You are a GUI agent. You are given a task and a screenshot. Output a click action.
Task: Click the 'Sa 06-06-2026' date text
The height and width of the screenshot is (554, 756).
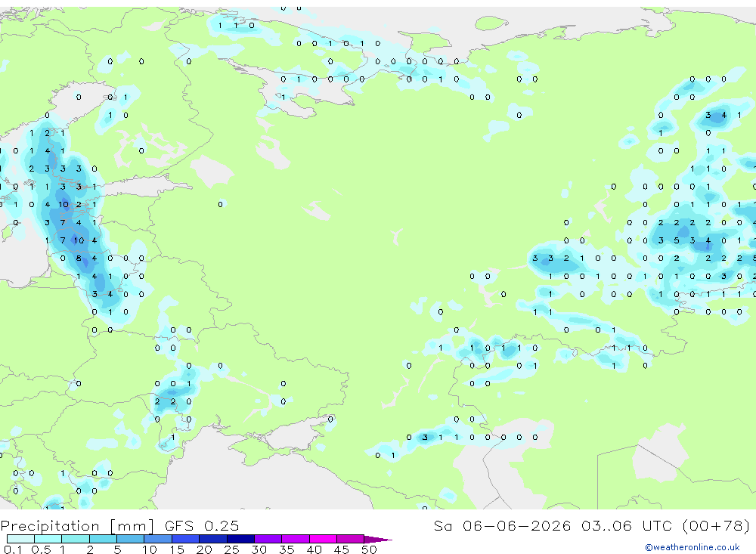502,525
